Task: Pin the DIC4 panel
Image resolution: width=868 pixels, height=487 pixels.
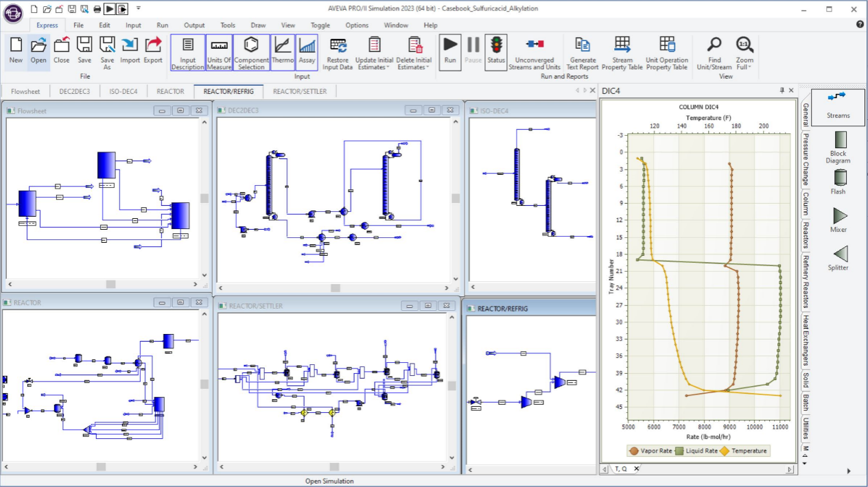Action: point(782,91)
